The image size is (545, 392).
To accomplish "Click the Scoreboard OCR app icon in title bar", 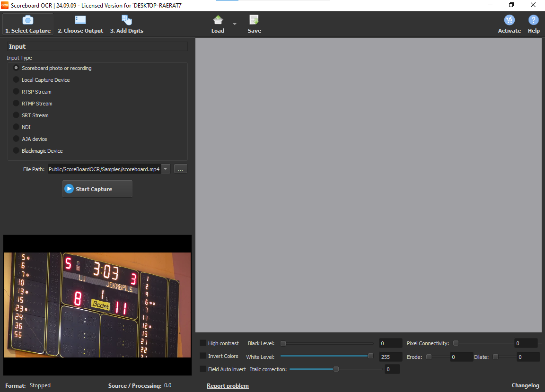I will [x=5, y=5].
